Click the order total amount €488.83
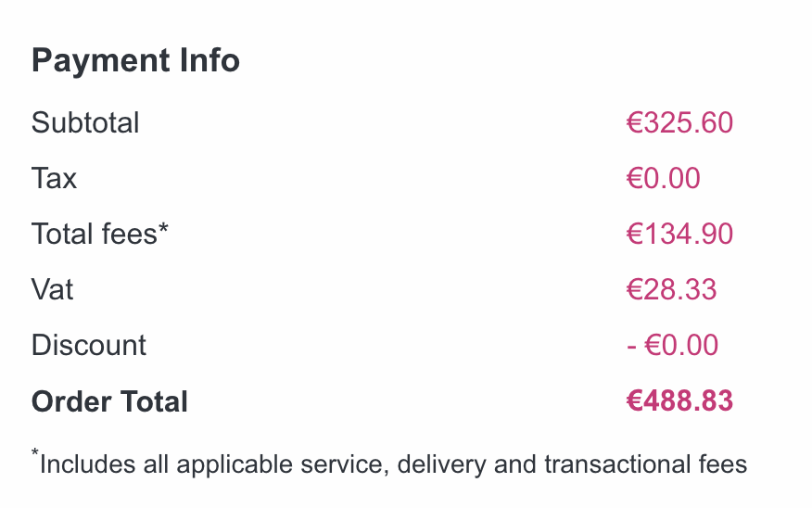The width and height of the screenshot is (812, 508). tap(679, 400)
